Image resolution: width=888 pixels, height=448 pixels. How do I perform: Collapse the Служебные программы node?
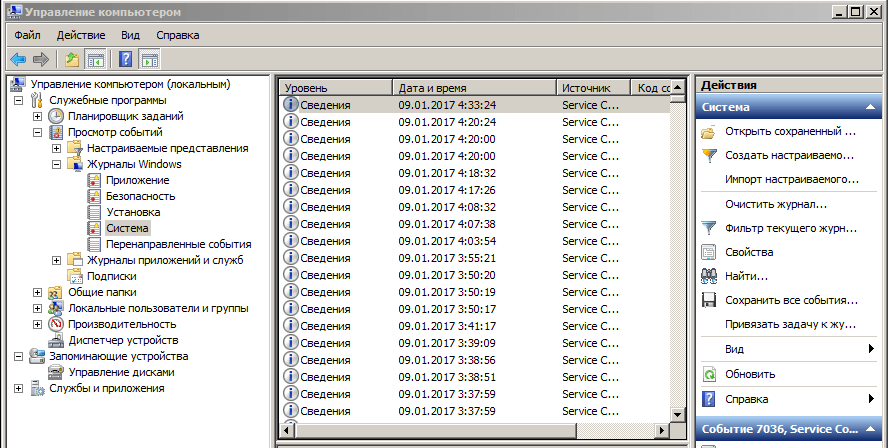19,100
